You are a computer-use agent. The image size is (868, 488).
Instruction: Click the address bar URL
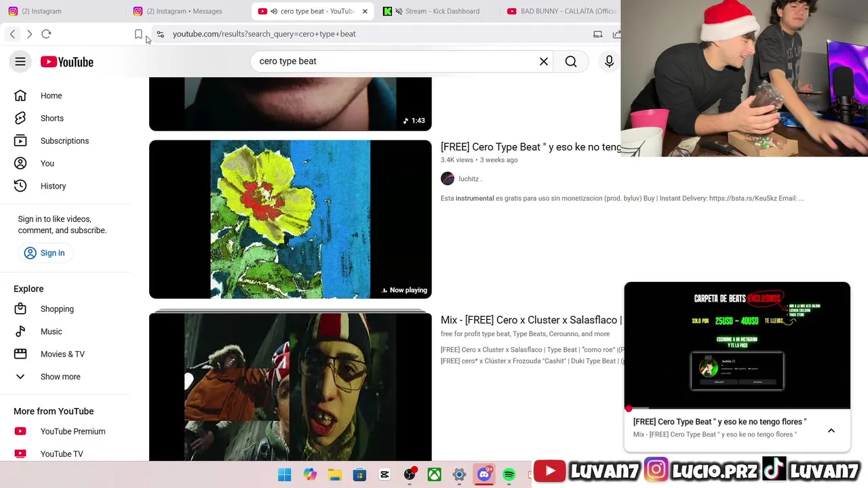(x=264, y=34)
